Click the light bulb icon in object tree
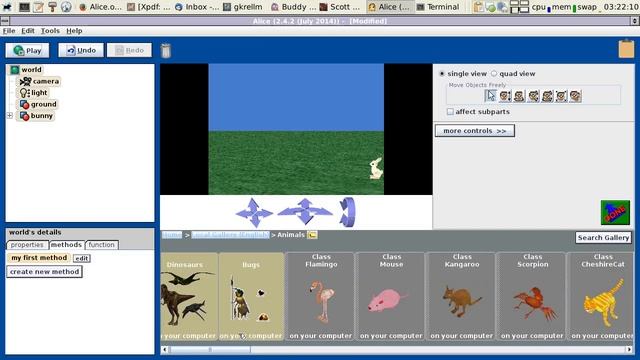Screen dimensions: 640x360 24,93
